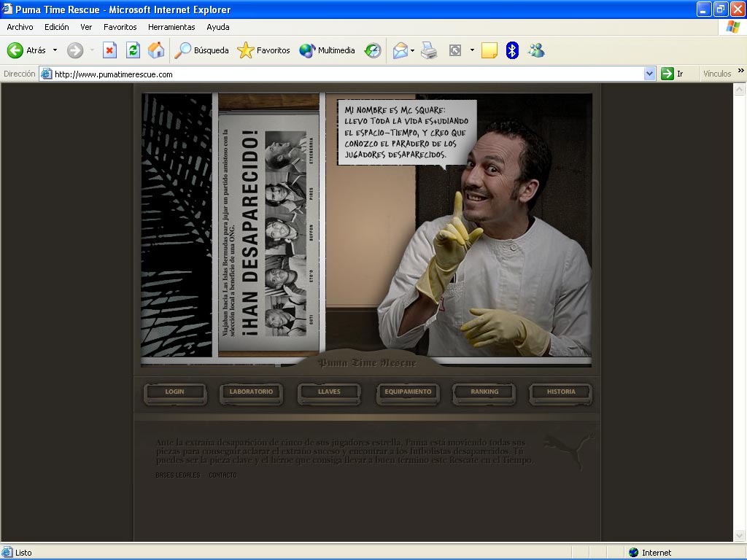
Task: Click the greyed Forward arrow button
Action: (75, 50)
